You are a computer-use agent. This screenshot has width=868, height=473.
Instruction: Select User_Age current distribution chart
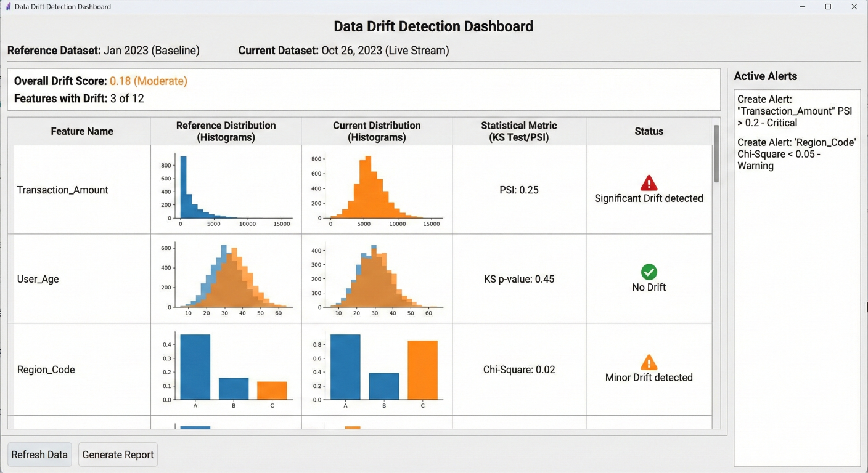(x=377, y=278)
